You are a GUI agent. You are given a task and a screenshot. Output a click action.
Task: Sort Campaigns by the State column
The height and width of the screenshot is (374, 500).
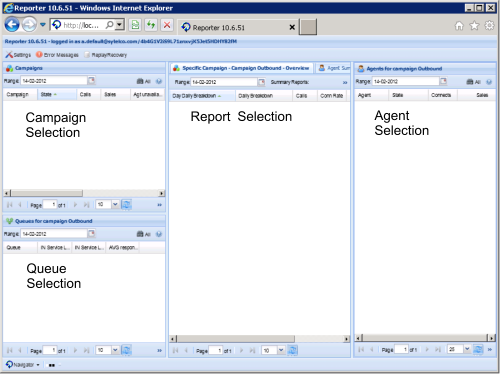(57, 95)
